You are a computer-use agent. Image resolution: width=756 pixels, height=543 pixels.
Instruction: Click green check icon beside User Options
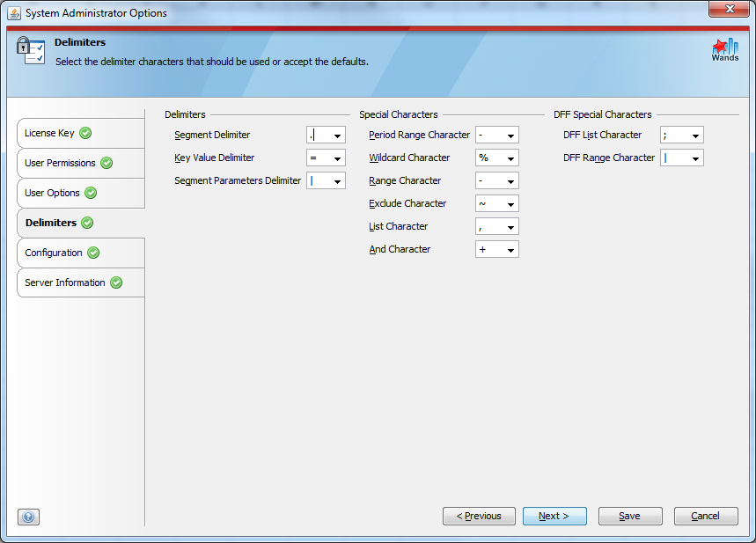91,193
